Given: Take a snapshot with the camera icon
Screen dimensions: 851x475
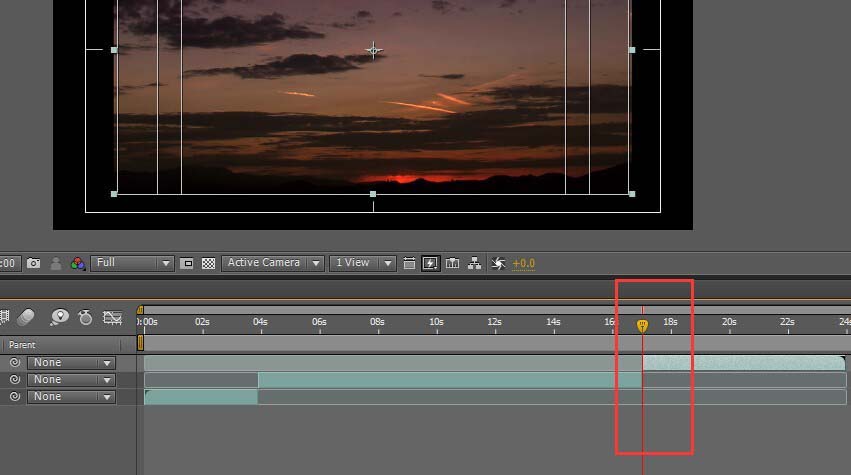Looking at the screenshot, I should click(34, 263).
